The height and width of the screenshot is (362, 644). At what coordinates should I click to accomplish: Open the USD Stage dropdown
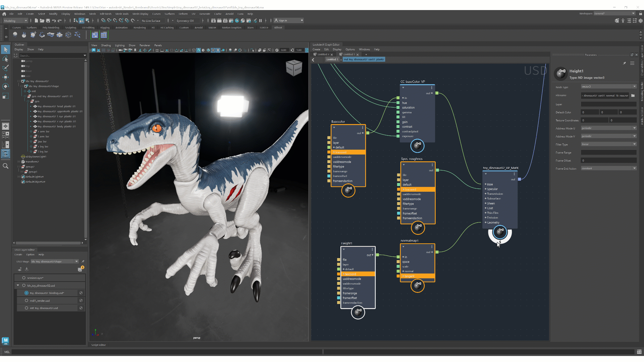coord(76,261)
